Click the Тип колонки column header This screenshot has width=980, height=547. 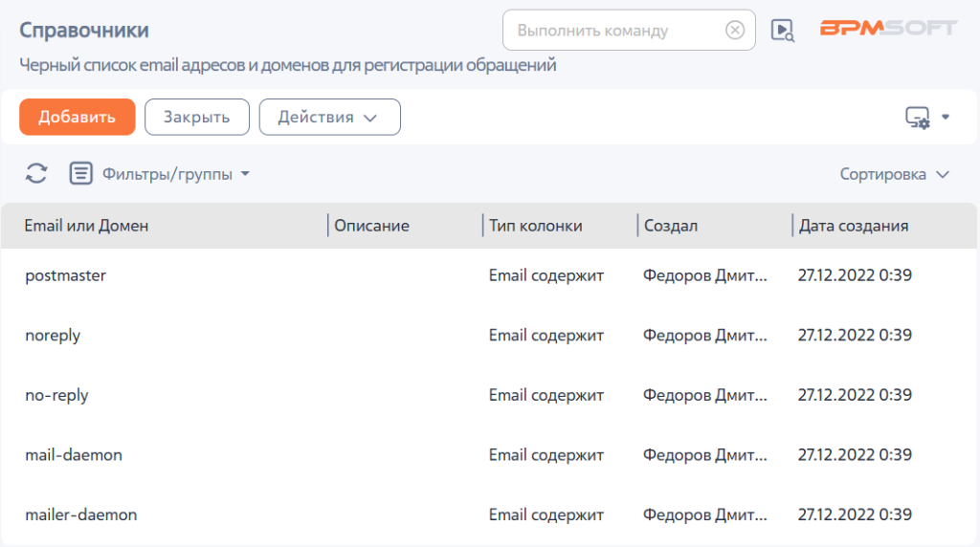tap(536, 226)
